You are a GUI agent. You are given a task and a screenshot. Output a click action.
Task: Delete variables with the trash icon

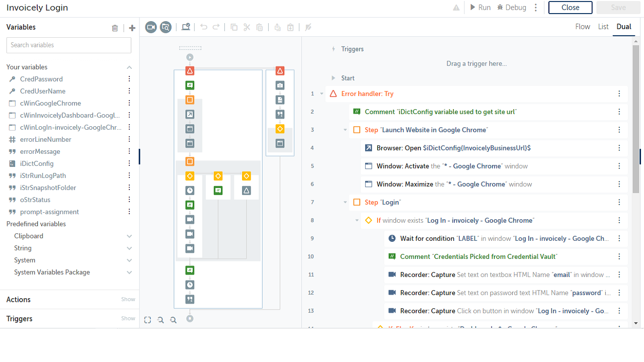(115, 28)
